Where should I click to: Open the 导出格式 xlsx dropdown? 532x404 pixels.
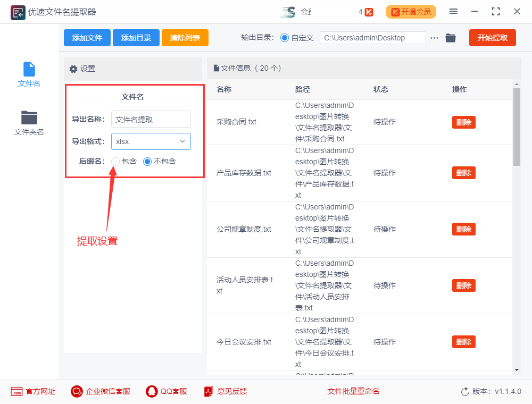click(151, 141)
